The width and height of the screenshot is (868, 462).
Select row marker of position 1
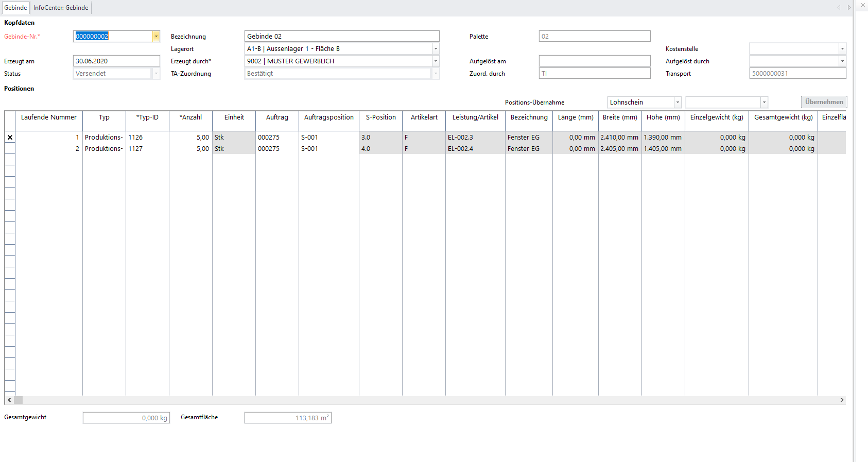point(10,138)
